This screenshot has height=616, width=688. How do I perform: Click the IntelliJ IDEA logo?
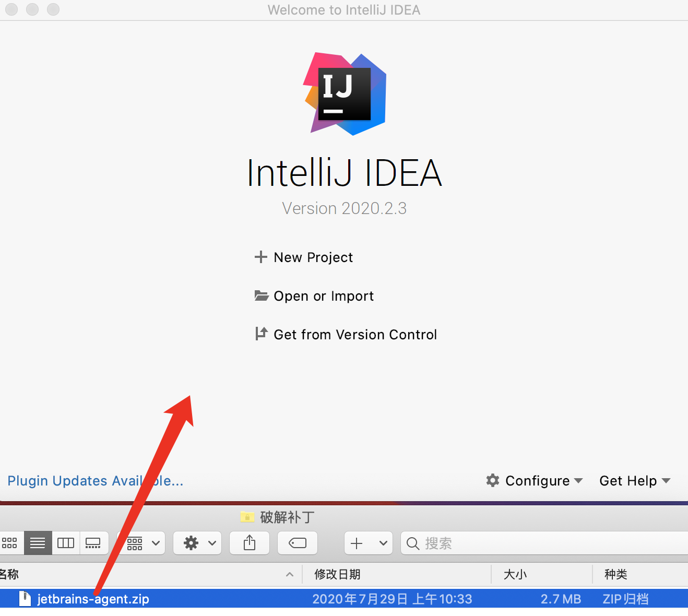click(345, 93)
